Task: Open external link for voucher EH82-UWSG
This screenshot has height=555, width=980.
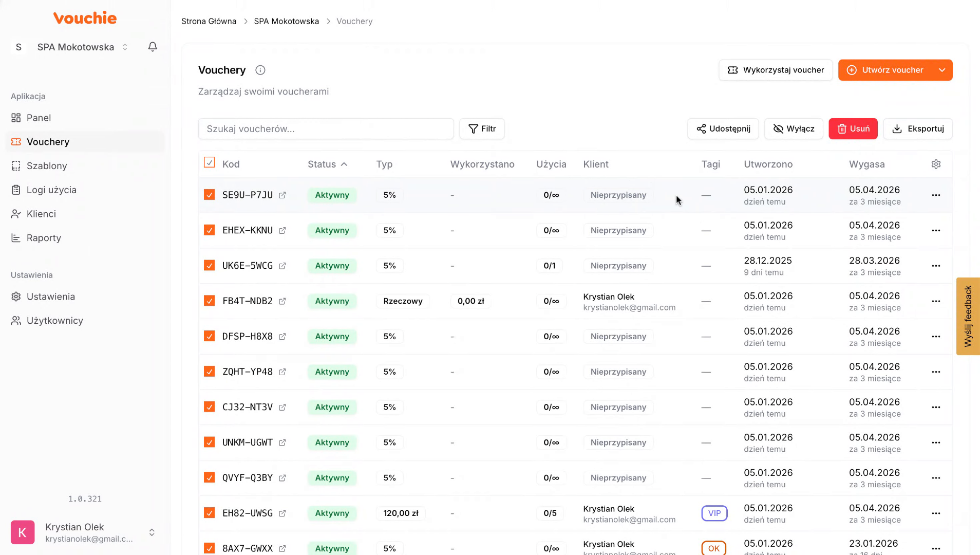Action: pos(282,513)
